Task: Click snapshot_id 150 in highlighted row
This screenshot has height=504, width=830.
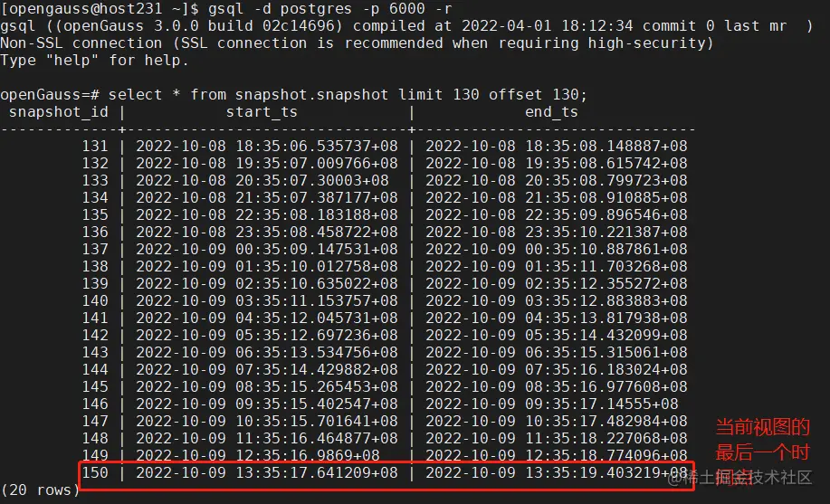Action: click(95, 472)
